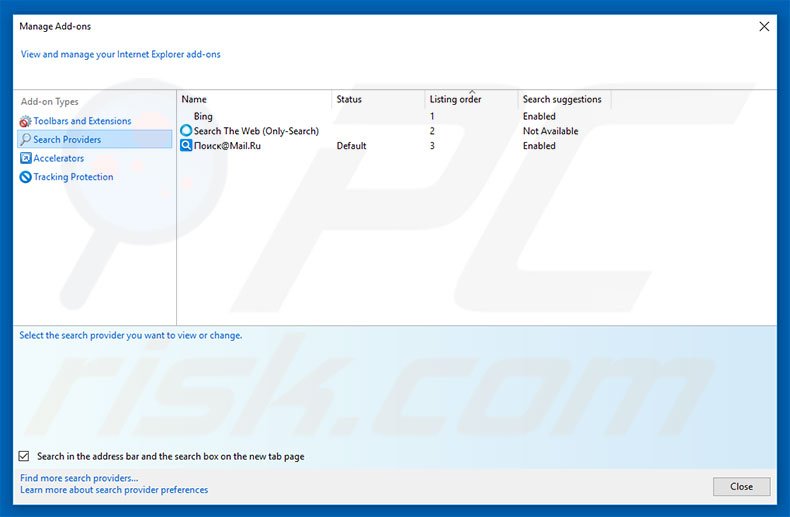Click the Tracking Protection icon

25,177
